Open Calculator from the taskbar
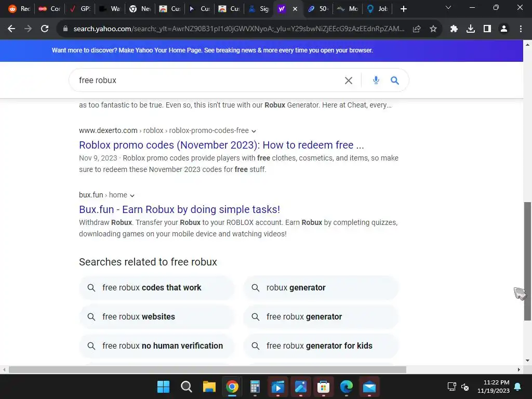 (x=255, y=387)
